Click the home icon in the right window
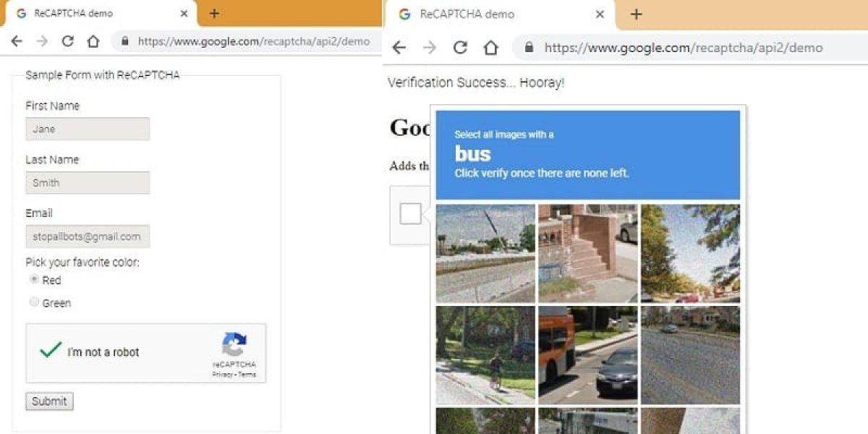 (490, 48)
